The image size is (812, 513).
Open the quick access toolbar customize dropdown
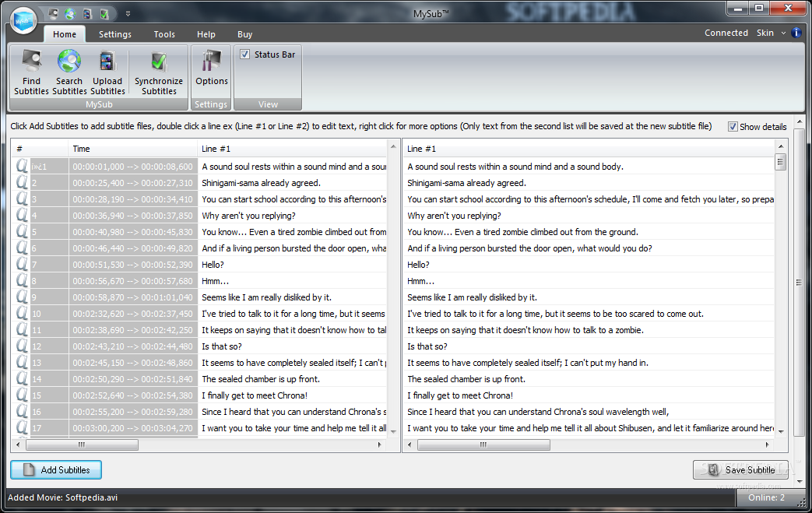click(128, 14)
